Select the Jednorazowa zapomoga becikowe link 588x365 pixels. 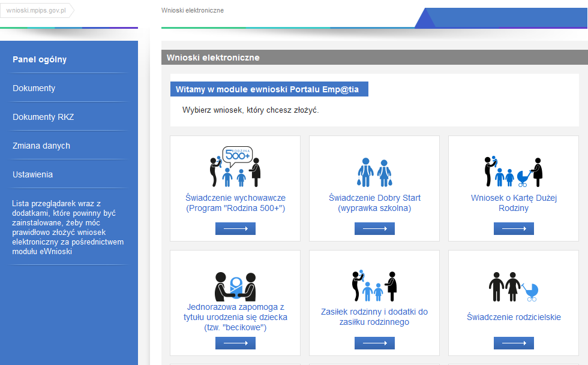click(235, 317)
